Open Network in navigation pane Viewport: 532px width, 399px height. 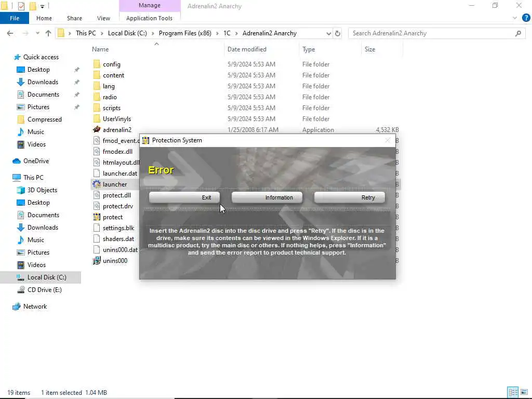pyautogui.click(x=35, y=307)
